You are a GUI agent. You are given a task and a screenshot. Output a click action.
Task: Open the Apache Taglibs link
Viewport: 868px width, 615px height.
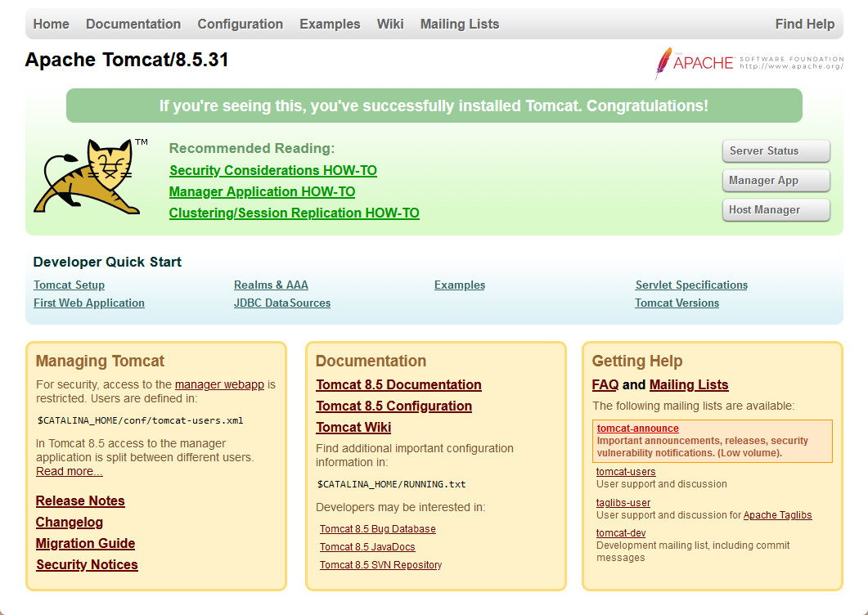click(777, 515)
